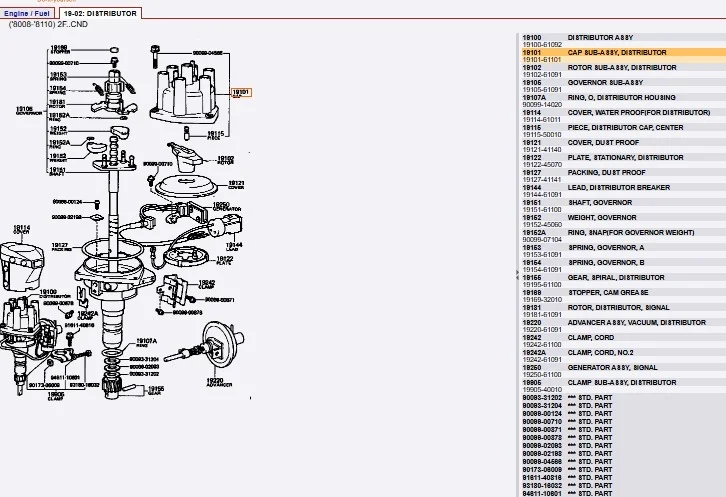Image resolution: width=726 pixels, height=497 pixels.
Task: Select the RING, SNAP(FOR GOVERNOR WEIGHT) row
Action: pyautogui.click(x=623, y=236)
